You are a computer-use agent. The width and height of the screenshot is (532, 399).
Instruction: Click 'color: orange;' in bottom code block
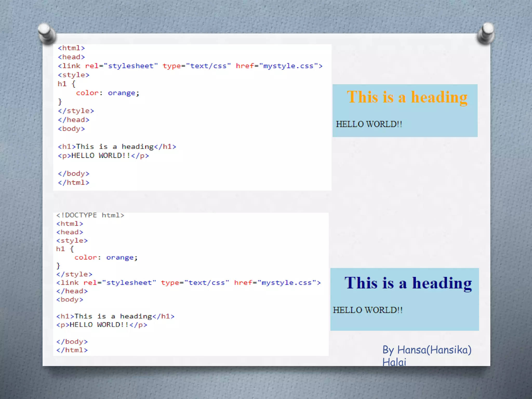106,257
